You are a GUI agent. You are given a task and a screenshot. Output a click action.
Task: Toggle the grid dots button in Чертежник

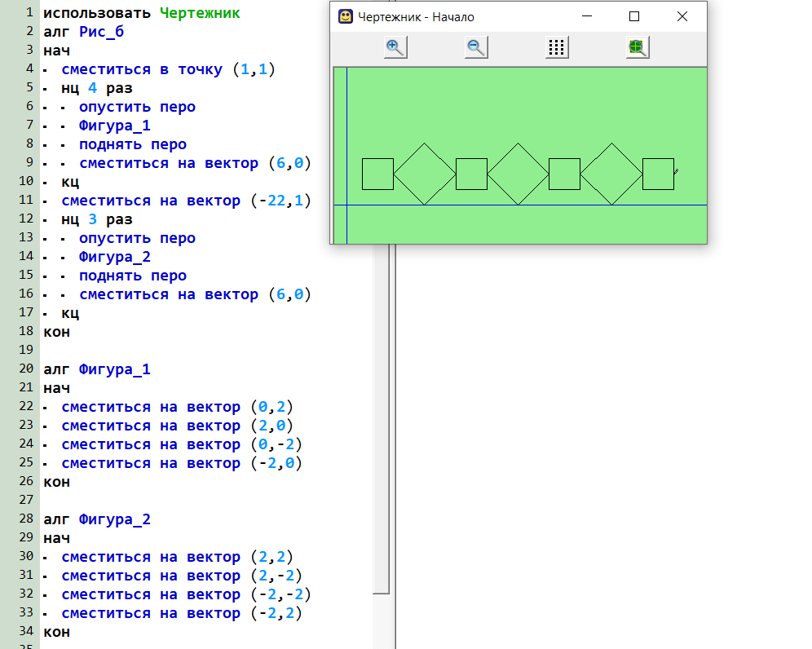point(557,47)
